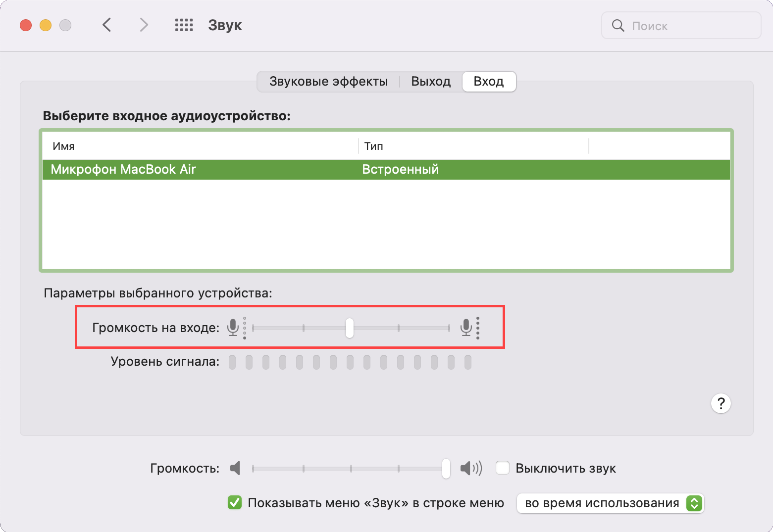Click the Тип column header
The height and width of the screenshot is (532, 773).
click(x=473, y=146)
